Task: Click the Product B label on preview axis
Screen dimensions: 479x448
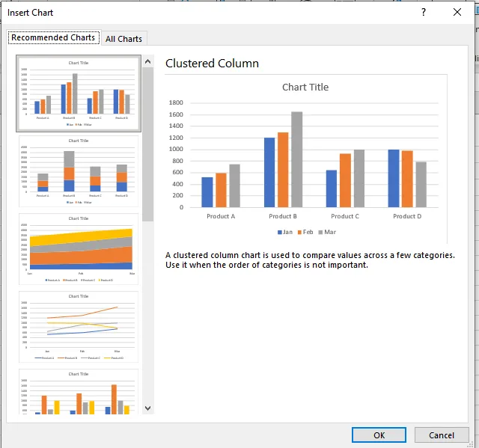Action: tap(284, 216)
